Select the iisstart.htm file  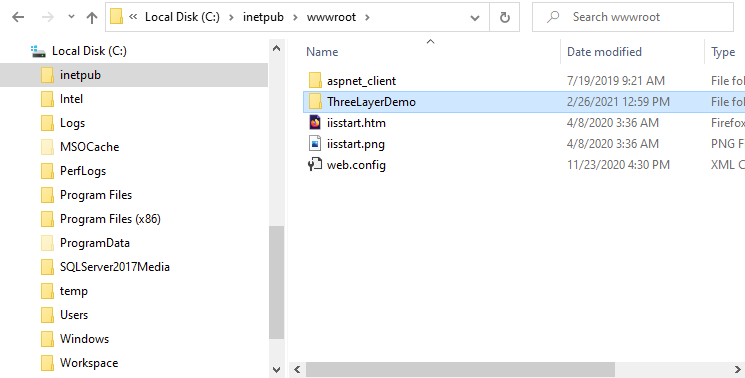click(x=356, y=123)
